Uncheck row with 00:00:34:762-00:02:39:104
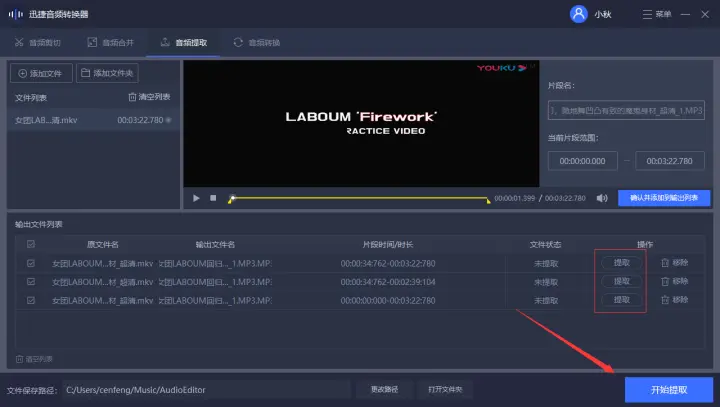The width and height of the screenshot is (720, 407). (31, 282)
